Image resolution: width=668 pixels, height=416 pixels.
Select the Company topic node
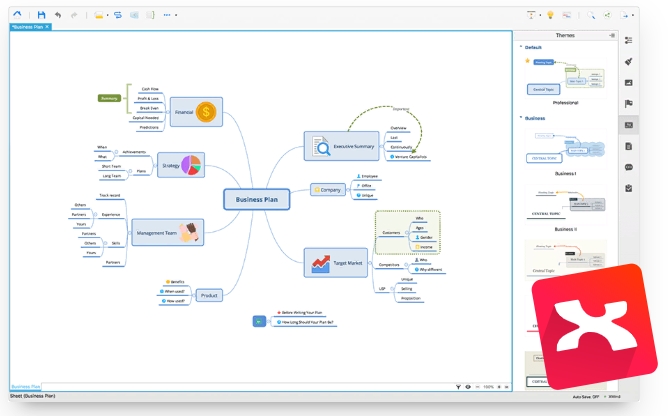328,190
